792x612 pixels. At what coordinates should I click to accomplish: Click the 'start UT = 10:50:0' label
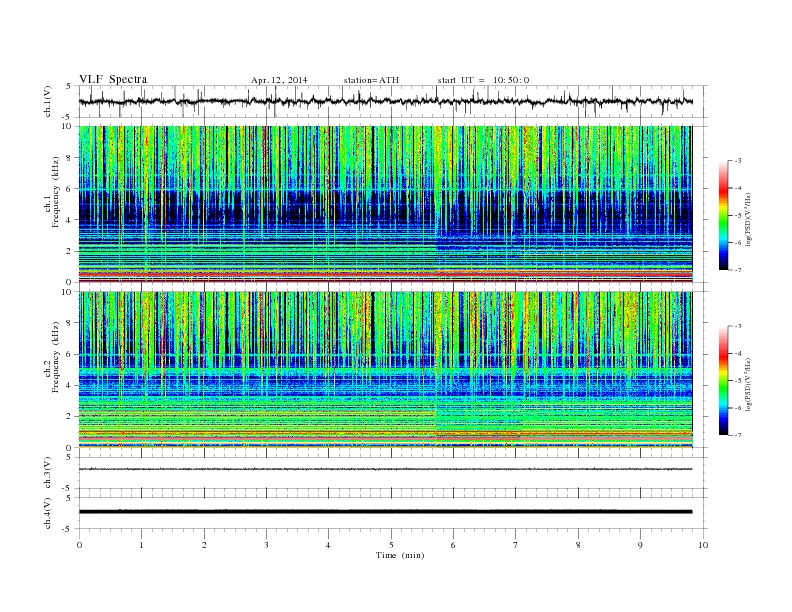483,80
